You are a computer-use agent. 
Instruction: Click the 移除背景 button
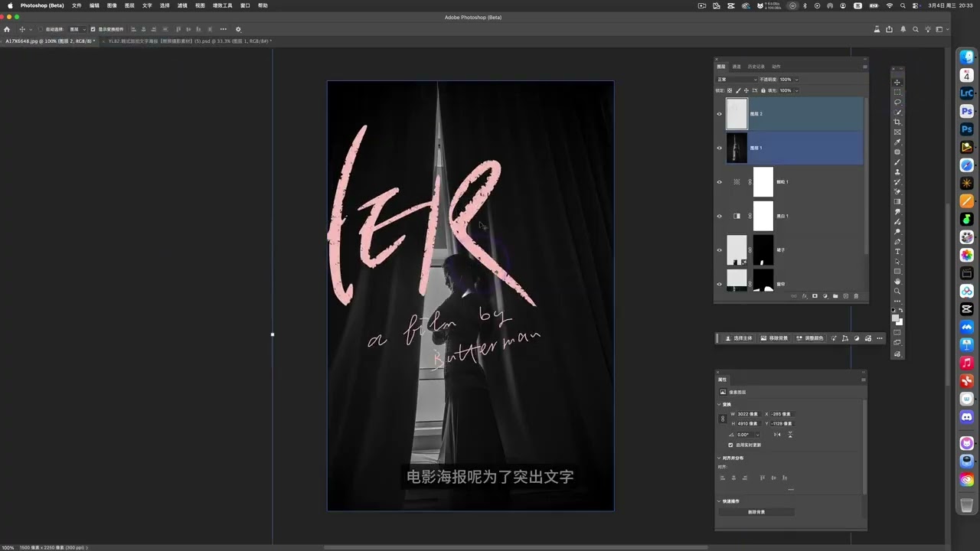pyautogui.click(x=774, y=338)
